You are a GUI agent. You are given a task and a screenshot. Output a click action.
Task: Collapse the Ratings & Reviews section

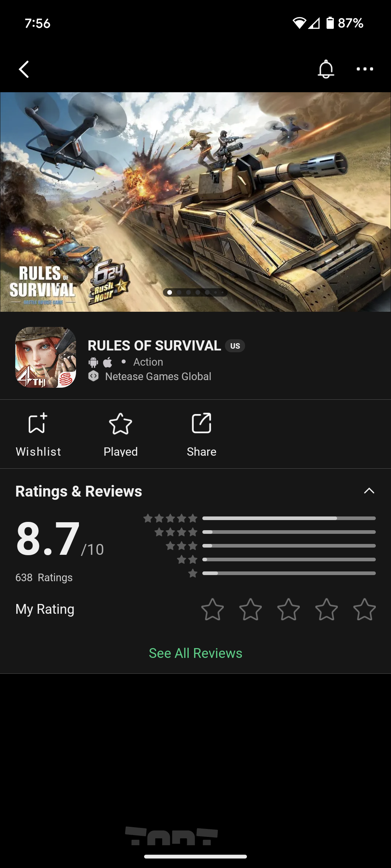pos(369,491)
